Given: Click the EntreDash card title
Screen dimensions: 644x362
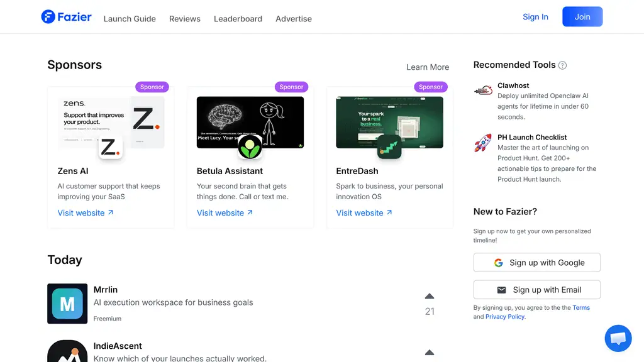Looking at the screenshot, I should [357, 171].
